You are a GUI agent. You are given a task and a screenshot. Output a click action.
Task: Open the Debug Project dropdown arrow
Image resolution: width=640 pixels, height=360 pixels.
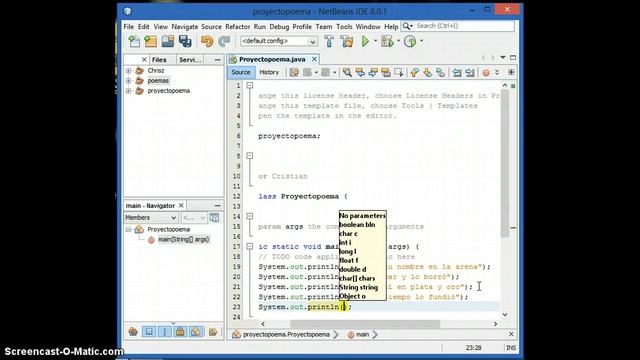coord(398,41)
